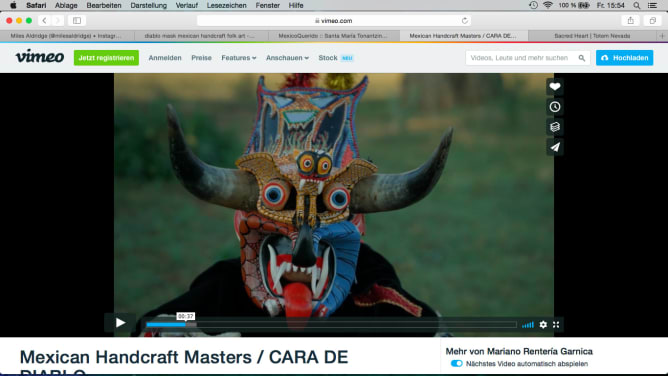Expand the Features dropdown
The height and width of the screenshot is (376, 668).
(x=239, y=58)
